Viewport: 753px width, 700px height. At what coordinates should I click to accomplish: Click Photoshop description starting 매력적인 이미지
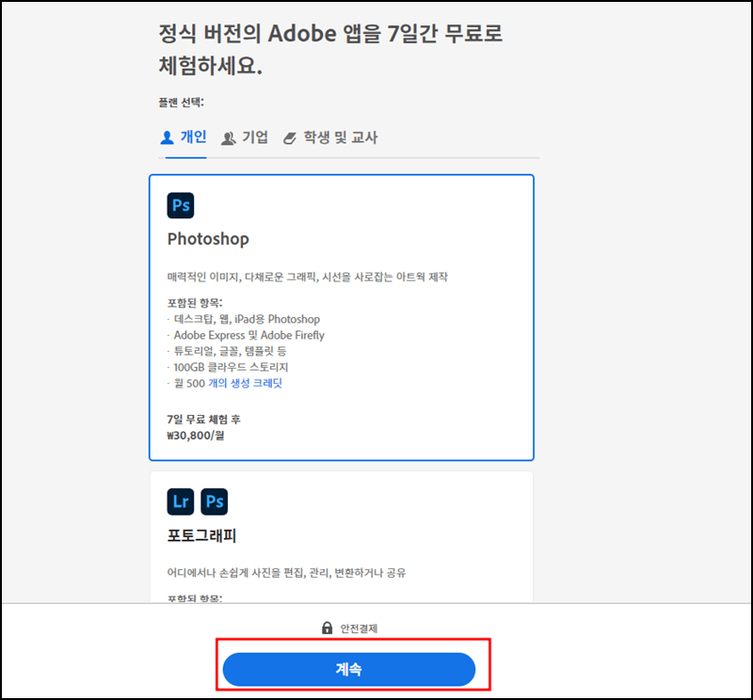pyautogui.click(x=308, y=277)
